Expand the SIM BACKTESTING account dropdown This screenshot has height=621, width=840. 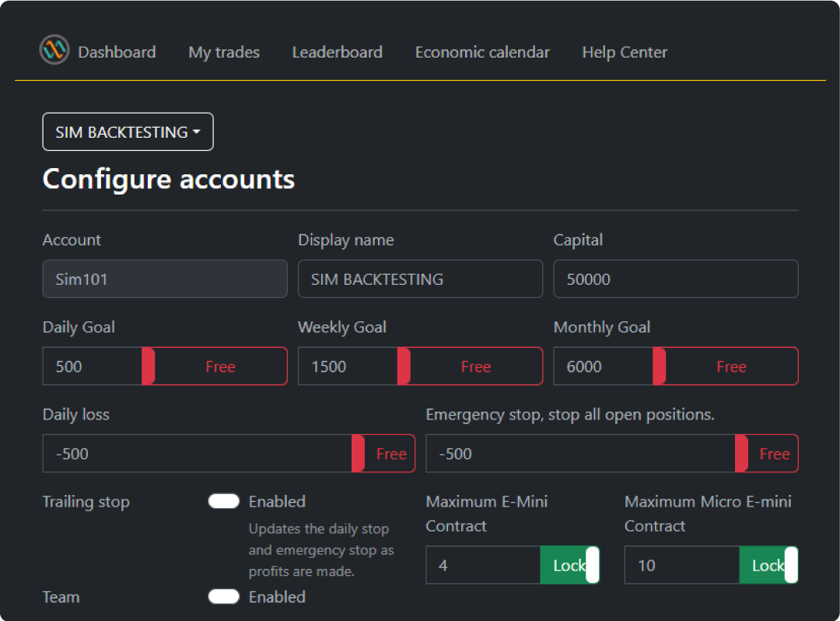pos(128,132)
